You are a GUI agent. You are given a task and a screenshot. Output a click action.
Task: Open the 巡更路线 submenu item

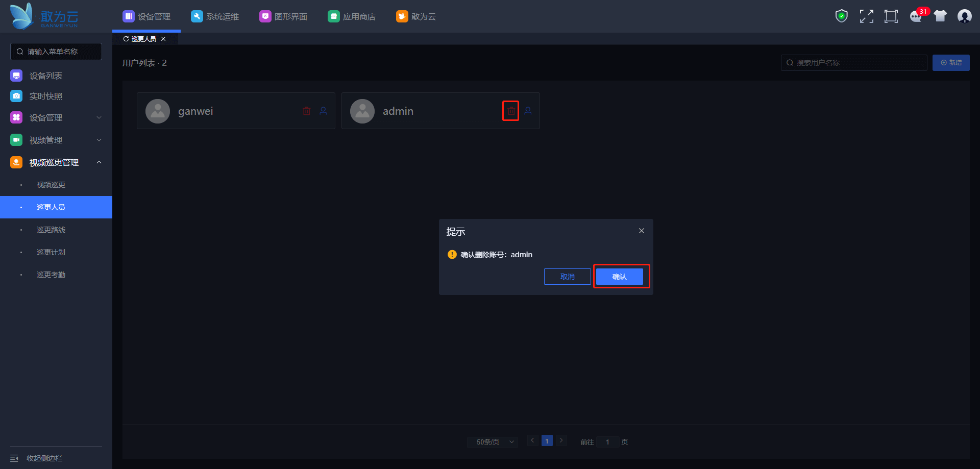coord(56,230)
